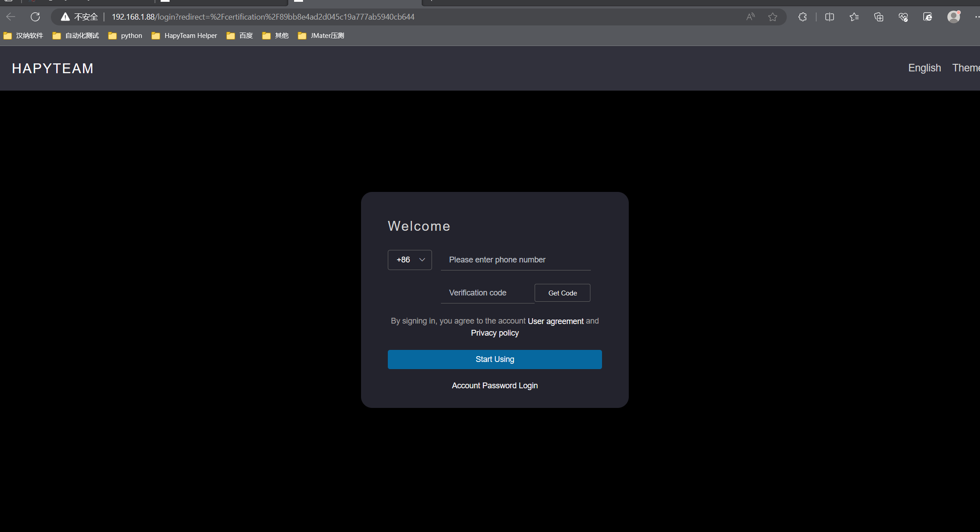The height and width of the screenshot is (532, 980).
Task: Click the Account Password Login toggle
Action: [494, 385]
